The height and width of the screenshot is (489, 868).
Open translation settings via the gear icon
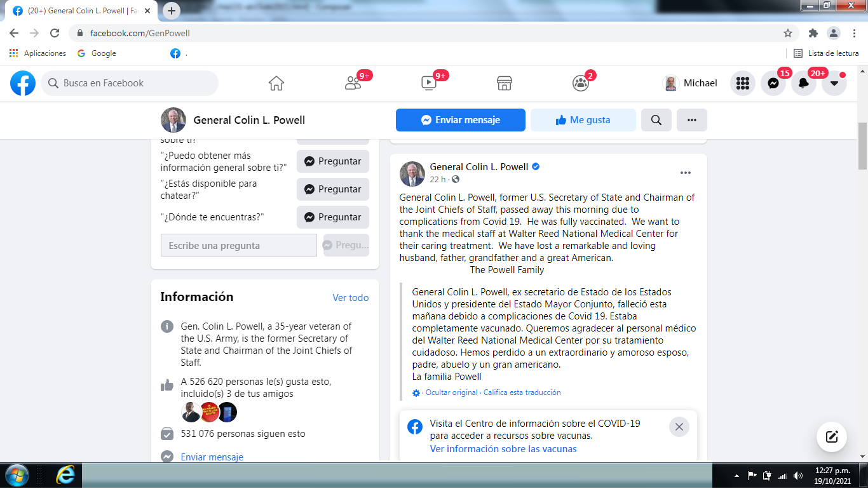tap(416, 392)
